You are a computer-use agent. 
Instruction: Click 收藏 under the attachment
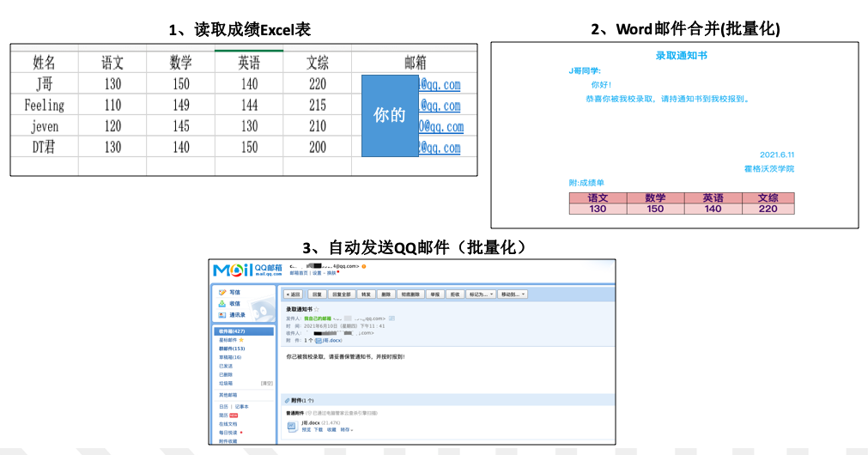(331, 429)
